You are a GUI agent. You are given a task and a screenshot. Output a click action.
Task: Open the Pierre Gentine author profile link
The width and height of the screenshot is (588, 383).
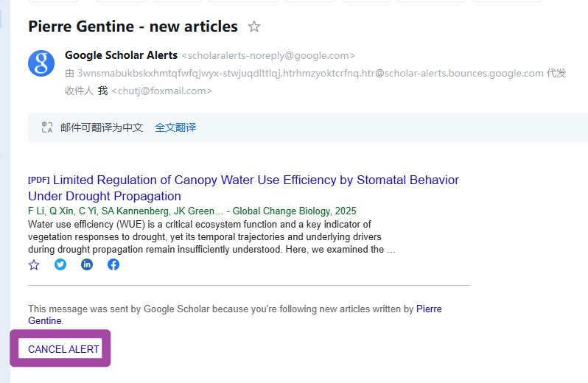[235, 315]
